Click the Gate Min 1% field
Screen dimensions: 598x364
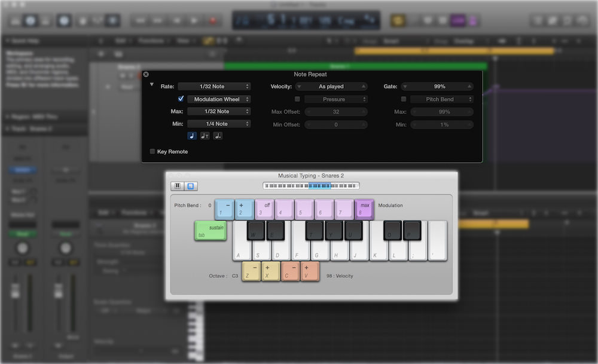coord(442,125)
